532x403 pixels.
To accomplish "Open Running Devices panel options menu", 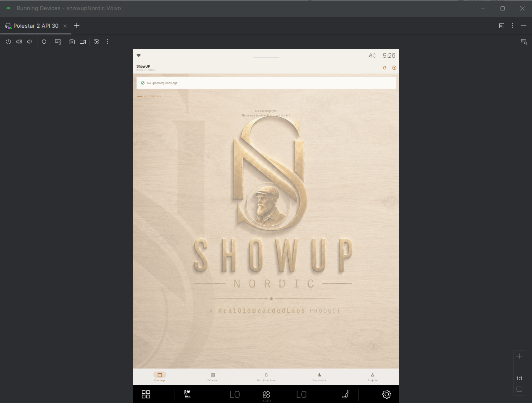I will tap(513, 26).
